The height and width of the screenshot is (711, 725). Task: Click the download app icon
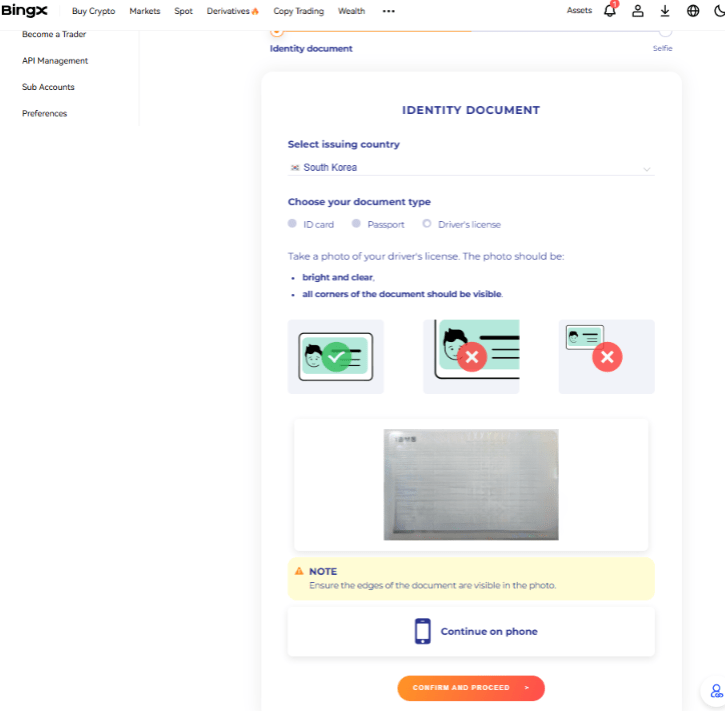pyautogui.click(x=665, y=11)
